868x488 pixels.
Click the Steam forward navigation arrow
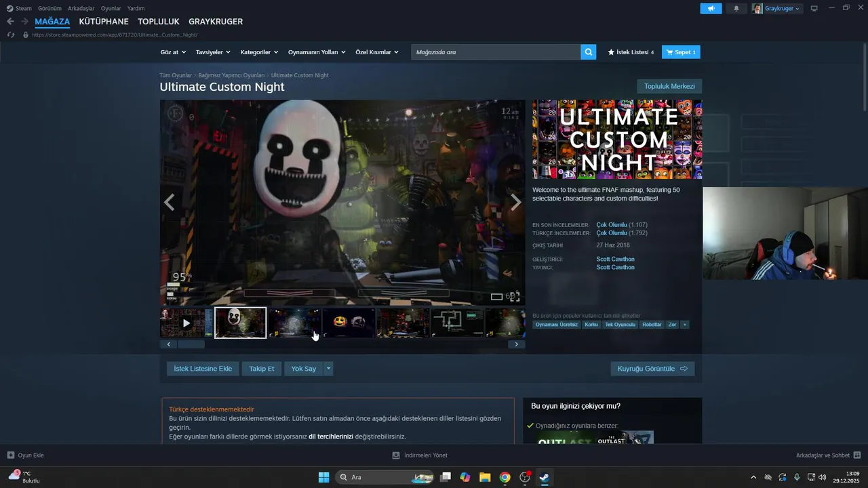pos(24,22)
